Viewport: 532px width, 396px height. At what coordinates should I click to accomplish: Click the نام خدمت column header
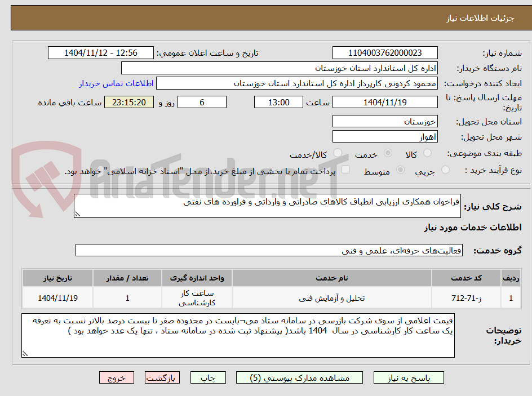click(x=332, y=278)
